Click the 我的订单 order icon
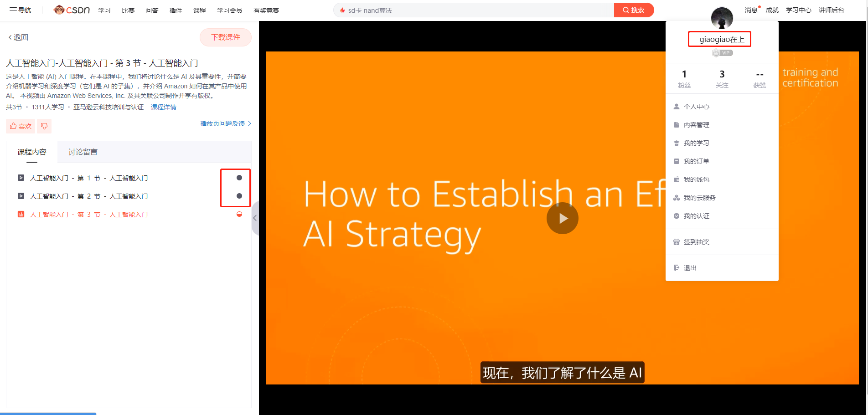868x415 pixels. coord(677,161)
